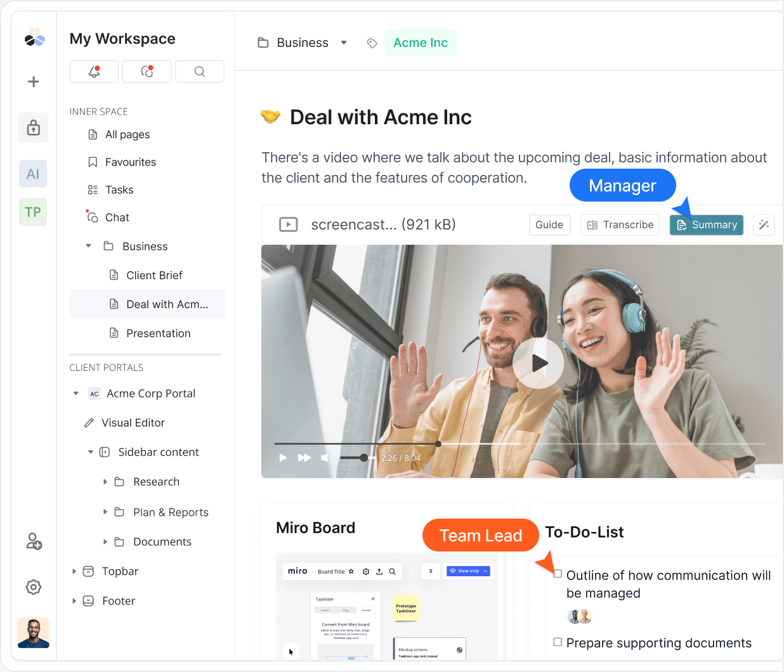The height and width of the screenshot is (672, 784).
Task: Check 'Outline of how communication' to-do
Action: 558,574
